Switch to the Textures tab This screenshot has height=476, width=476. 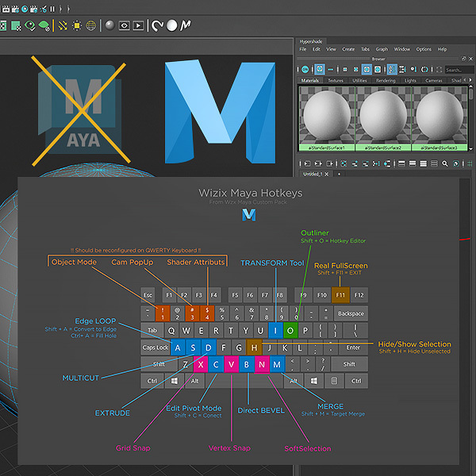coord(336,80)
